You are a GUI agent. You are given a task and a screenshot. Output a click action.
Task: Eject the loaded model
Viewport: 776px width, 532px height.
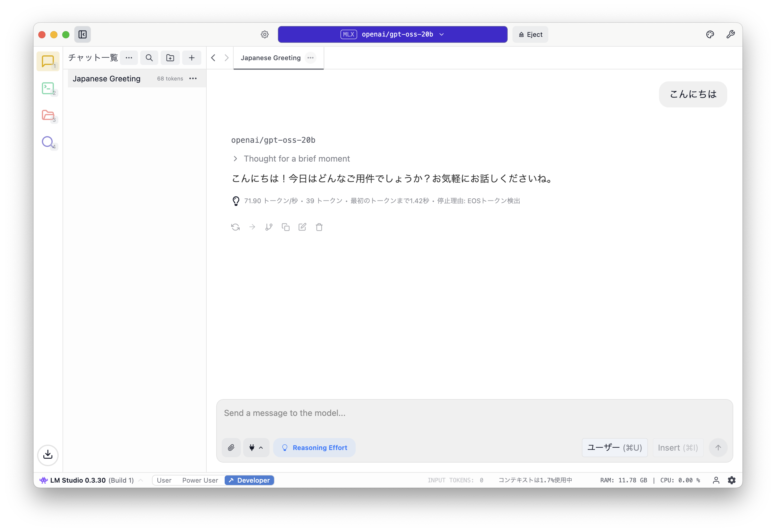pos(530,34)
